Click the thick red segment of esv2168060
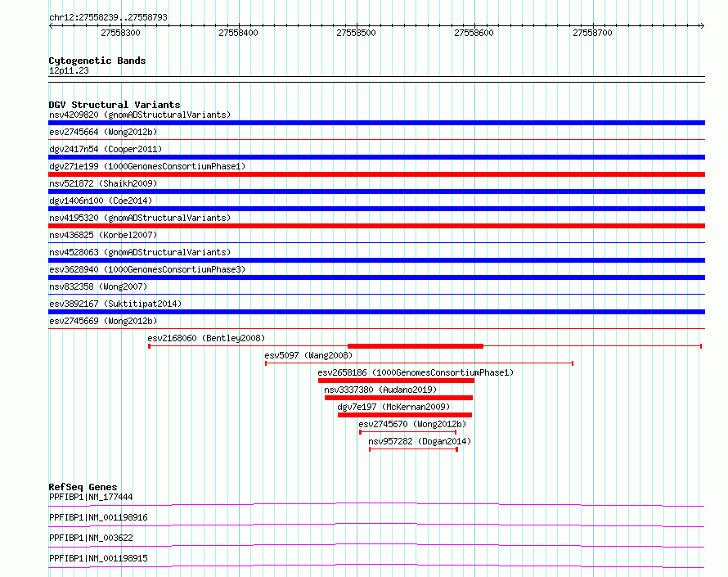 [416, 346]
